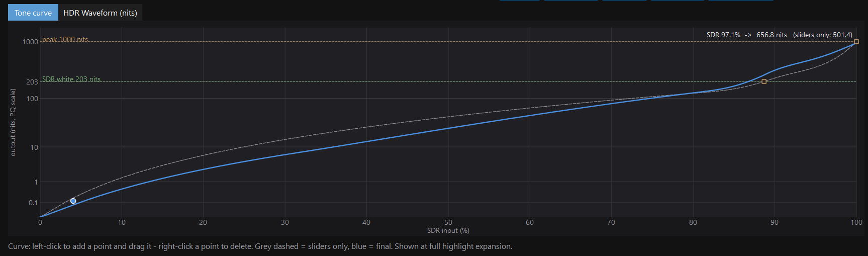Click the 'output (nits, PQ scale)' axis title

(13, 122)
